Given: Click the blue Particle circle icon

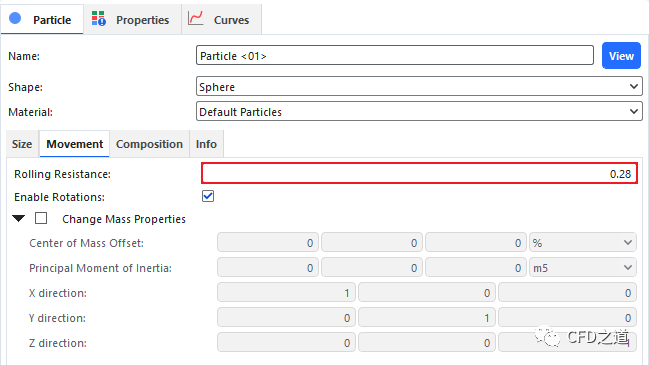Looking at the screenshot, I should click(x=15, y=18).
